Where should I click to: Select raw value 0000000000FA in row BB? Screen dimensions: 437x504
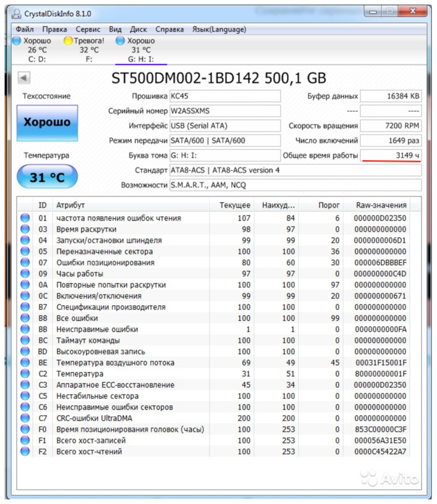[x=381, y=329]
